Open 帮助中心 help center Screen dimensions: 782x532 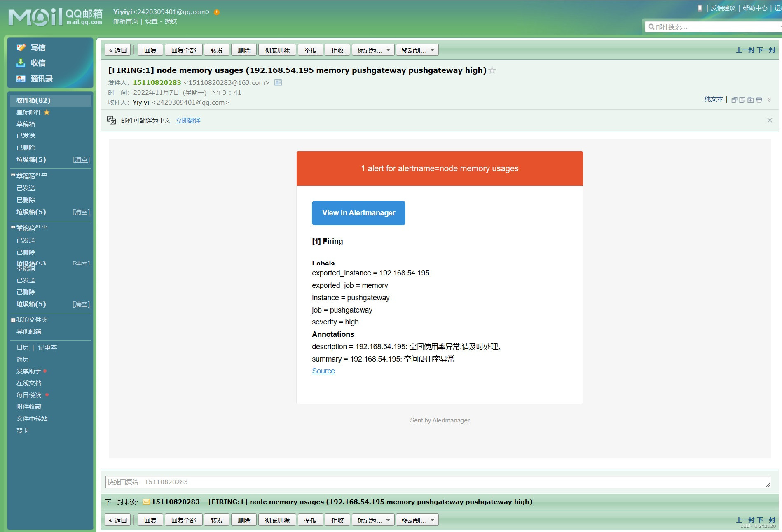tap(755, 8)
